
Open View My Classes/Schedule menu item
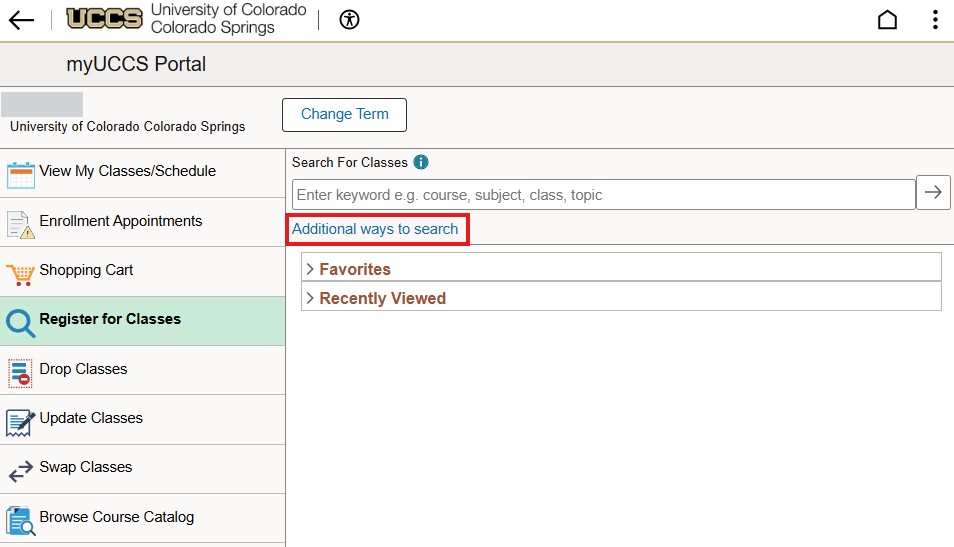[127, 171]
